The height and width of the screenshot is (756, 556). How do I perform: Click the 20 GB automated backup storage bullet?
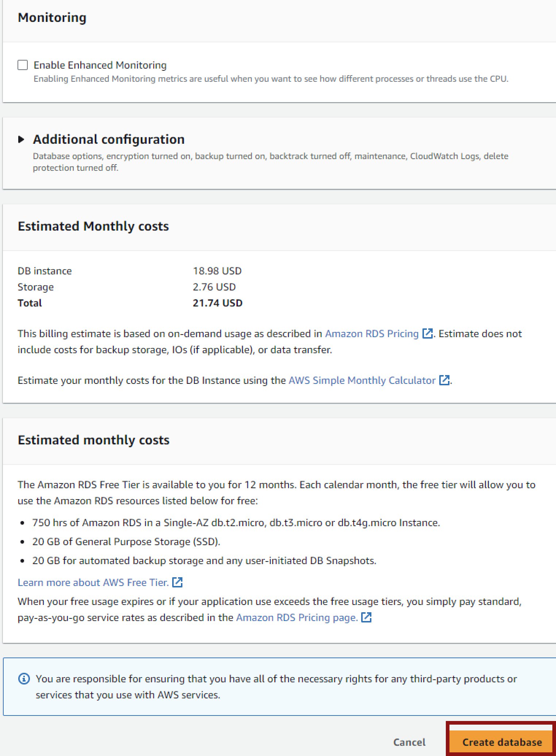point(204,560)
